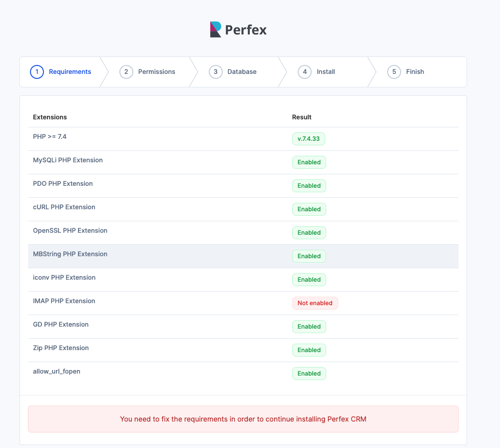Click the MySQLi Enabled status badge
Image resolution: width=500 pixels, height=448 pixels.
[x=309, y=162]
